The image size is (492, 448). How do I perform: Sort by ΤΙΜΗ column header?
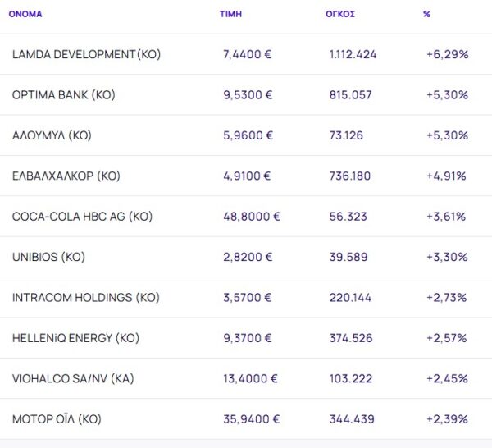[230, 15]
